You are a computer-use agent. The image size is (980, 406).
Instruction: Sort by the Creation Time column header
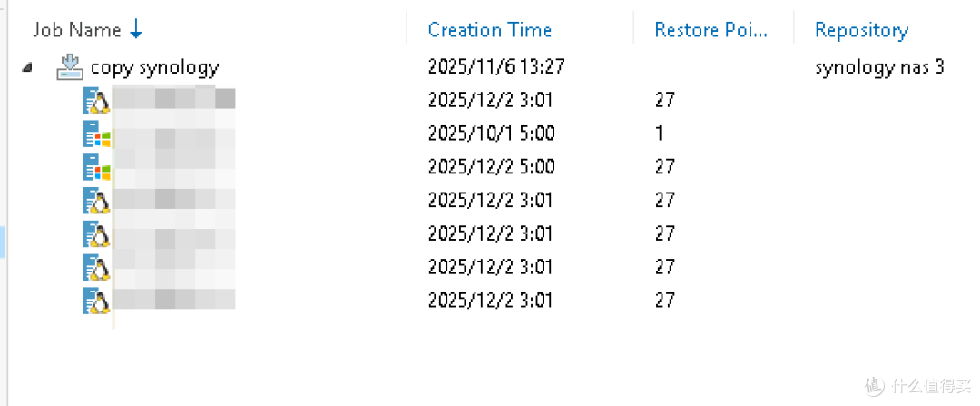click(490, 29)
